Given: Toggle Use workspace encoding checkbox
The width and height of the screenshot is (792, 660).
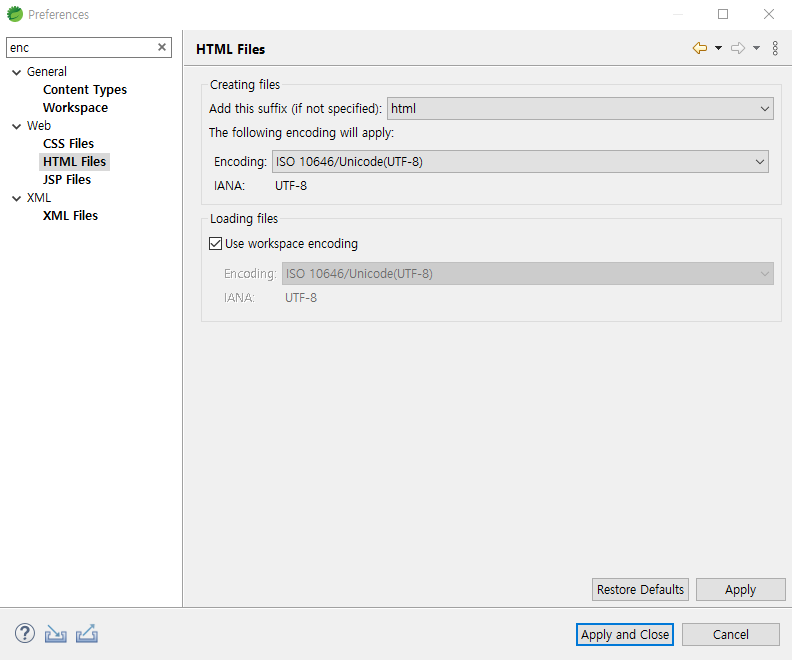Looking at the screenshot, I should (215, 243).
